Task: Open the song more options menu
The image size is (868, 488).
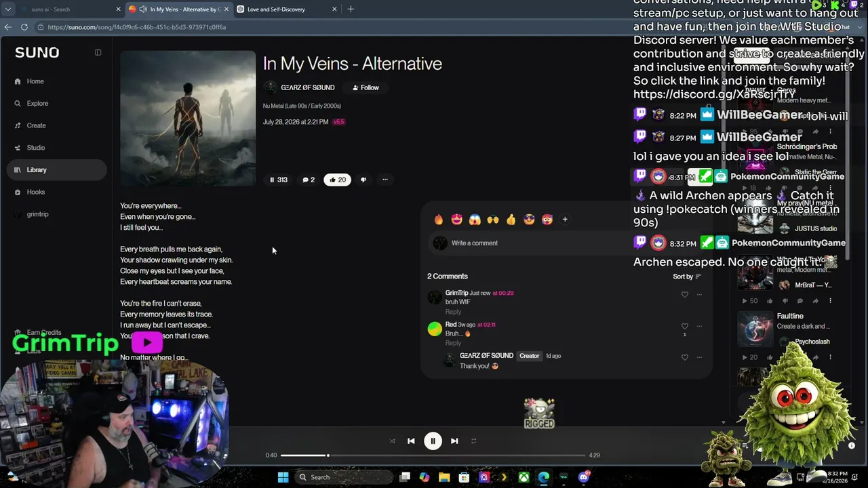Action: click(x=384, y=180)
